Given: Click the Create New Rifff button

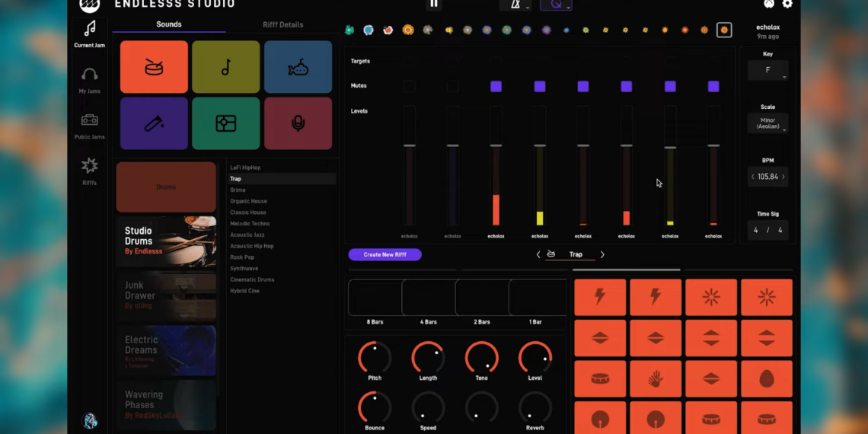Looking at the screenshot, I should tap(385, 254).
